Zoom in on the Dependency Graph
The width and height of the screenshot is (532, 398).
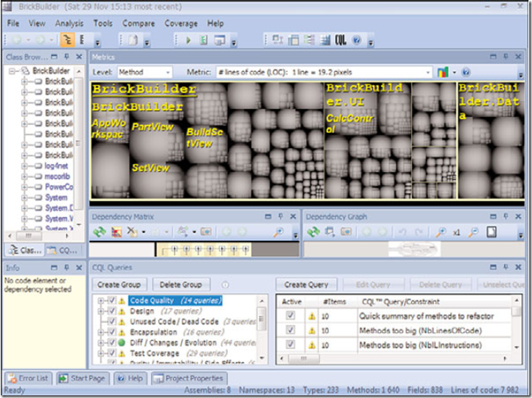click(441, 232)
